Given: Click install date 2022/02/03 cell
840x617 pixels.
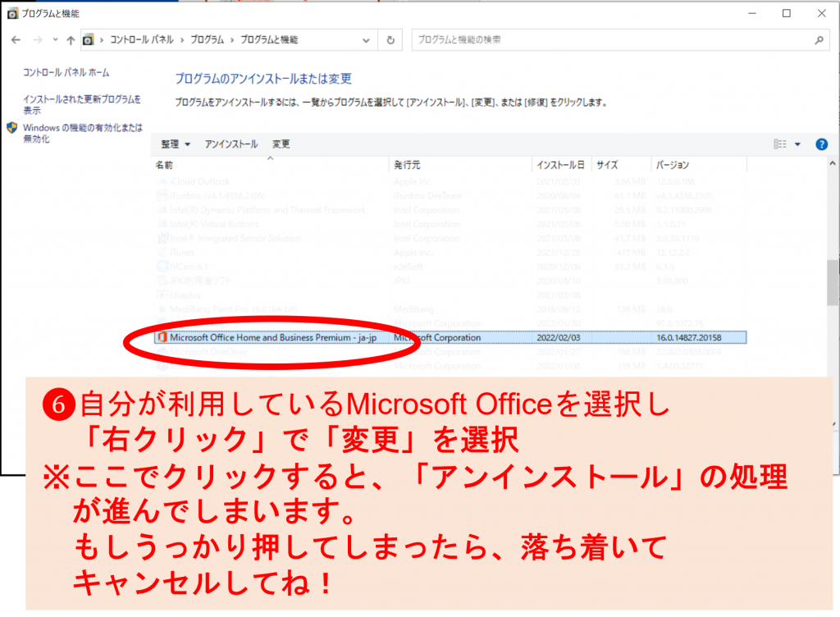Looking at the screenshot, I should 558,337.
